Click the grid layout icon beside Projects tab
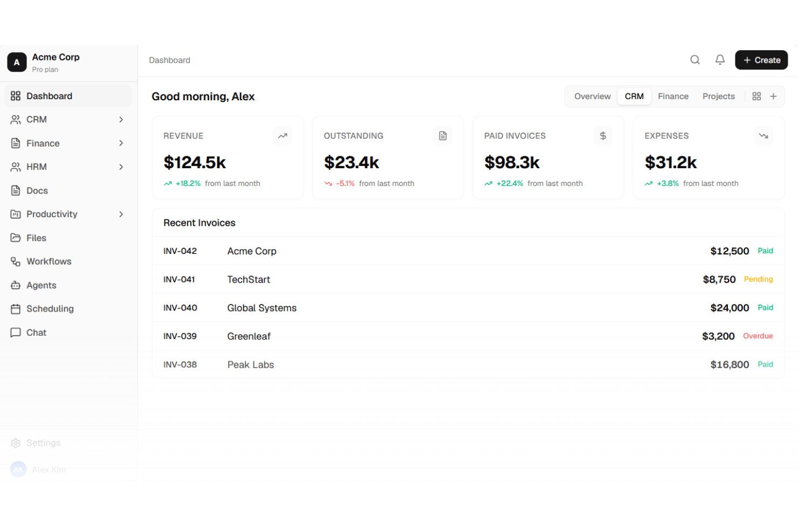798x532 pixels. pyautogui.click(x=756, y=96)
